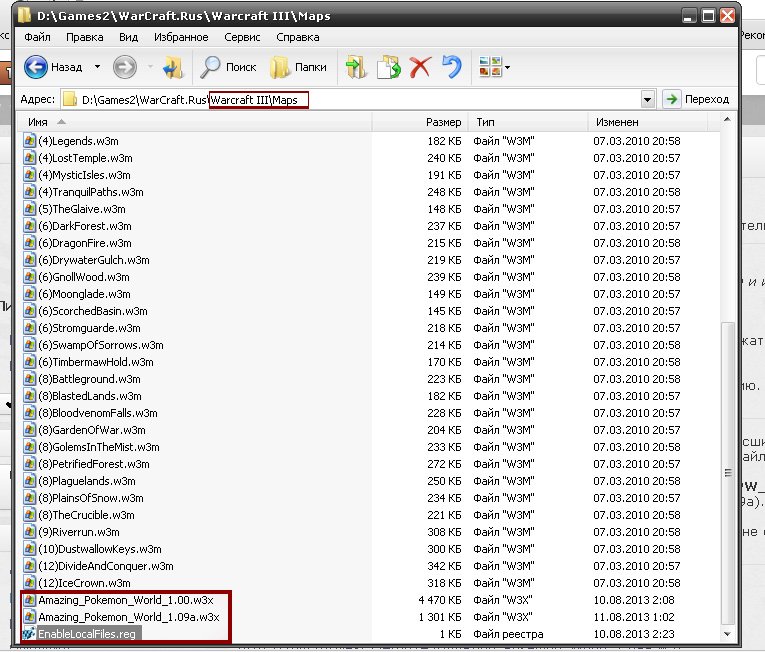The width and height of the screenshot is (765, 652).
Task: Select file icon of (9)Riverrun.w3m
Action: tap(29, 532)
